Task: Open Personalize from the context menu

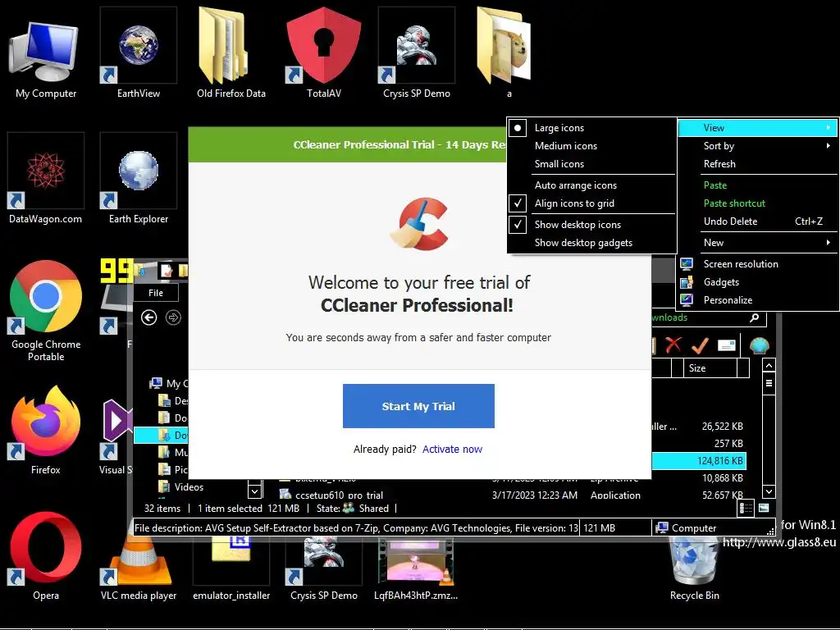Action: 757,300
